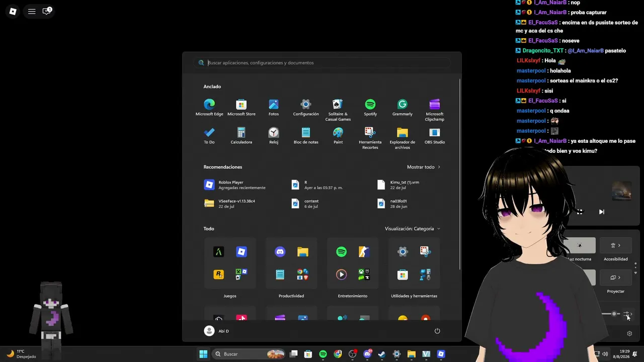The height and width of the screenshot is (362, 644).
Task: Open the chat notifications icon at top-left
Action: click(x=47, y=11)
